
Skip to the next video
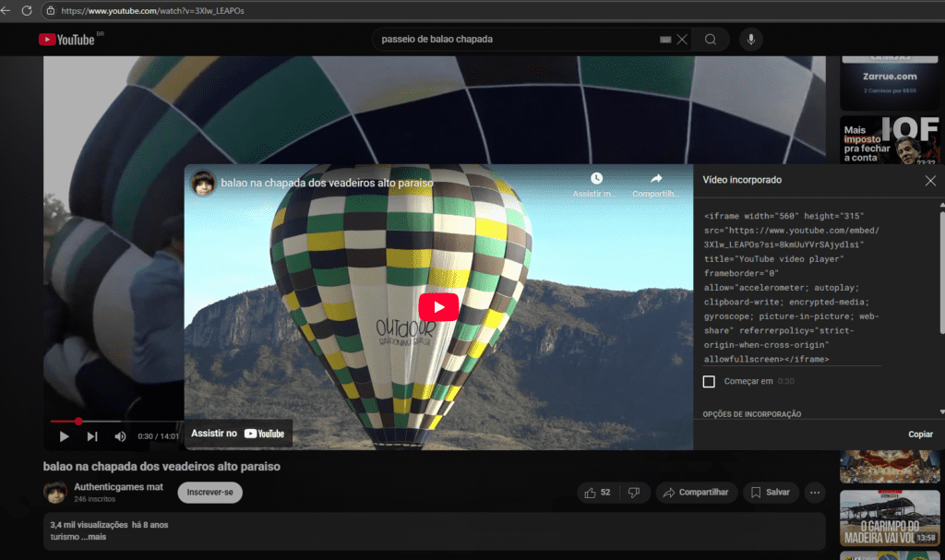tap(92, 436)
